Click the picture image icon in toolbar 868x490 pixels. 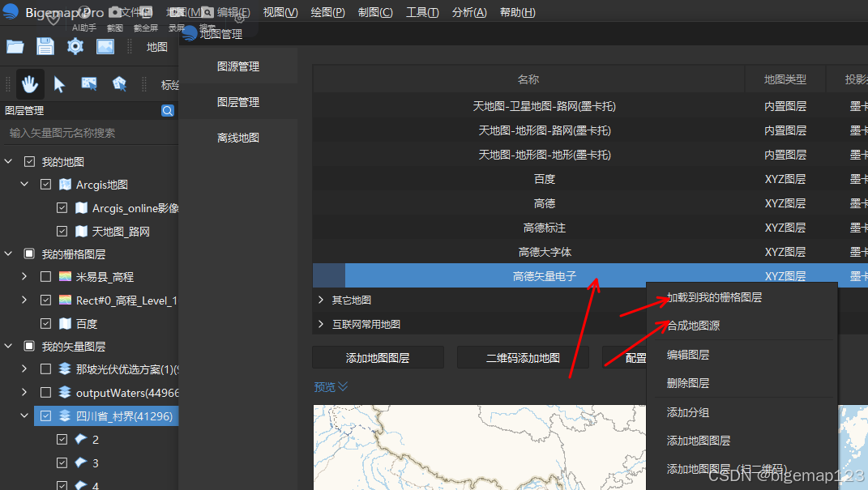105,46
